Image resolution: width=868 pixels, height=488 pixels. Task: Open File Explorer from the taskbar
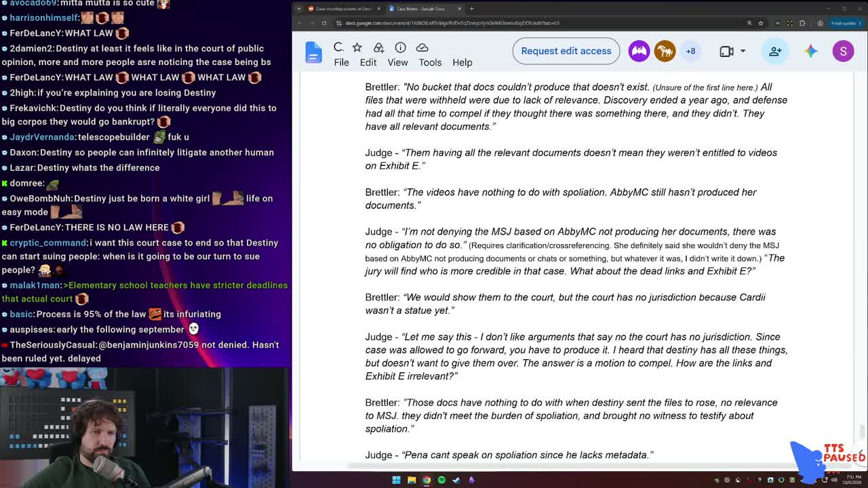click(x=411, y=480)
